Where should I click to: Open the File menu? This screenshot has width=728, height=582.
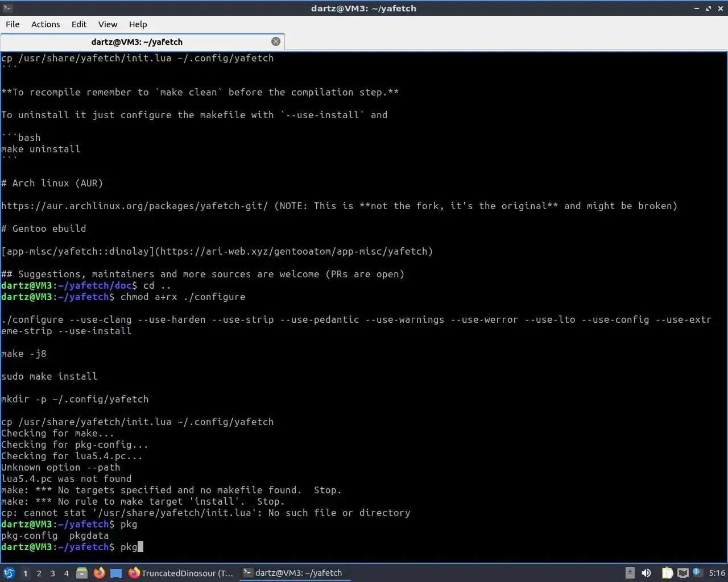point(13,24)
